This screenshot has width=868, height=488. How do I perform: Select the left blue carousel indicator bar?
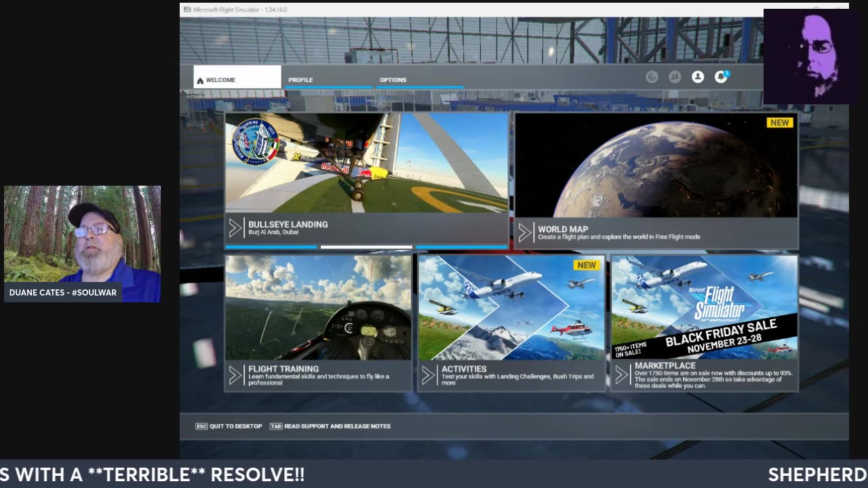click(271, 247)
